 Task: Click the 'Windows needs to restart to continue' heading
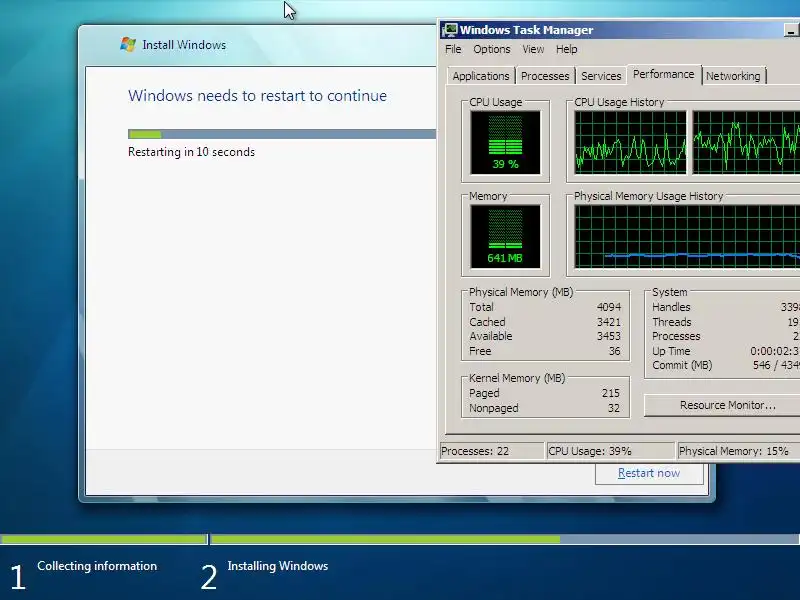pyautogui.click(x=257, y=95)
